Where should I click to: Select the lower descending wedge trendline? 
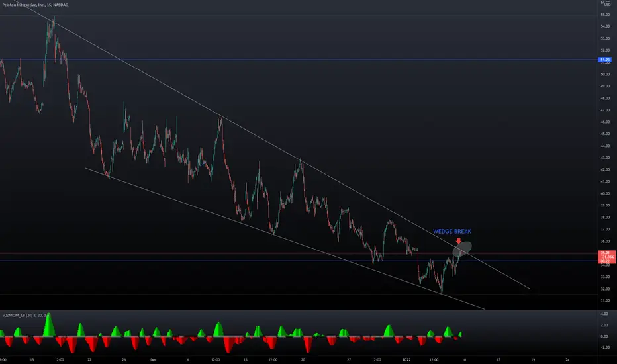(285, 239)
